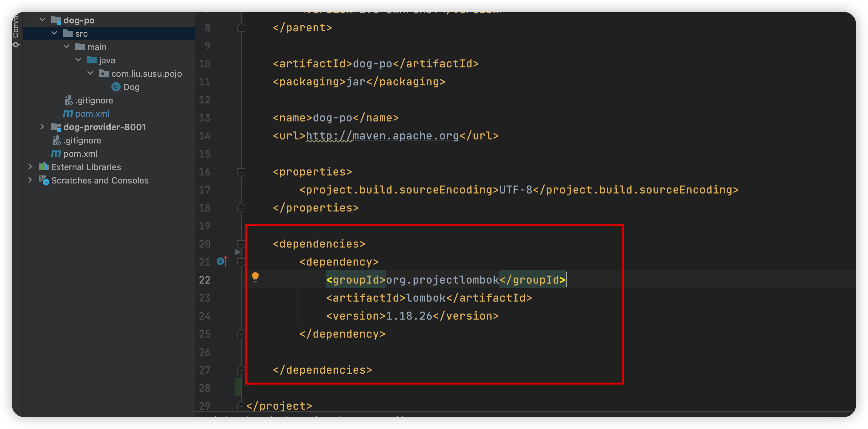Expand Scratches and Consoles node
Image resolution: width=868 pixels, height=429 pixels.
pyautogui.click(x=30, y=180)
